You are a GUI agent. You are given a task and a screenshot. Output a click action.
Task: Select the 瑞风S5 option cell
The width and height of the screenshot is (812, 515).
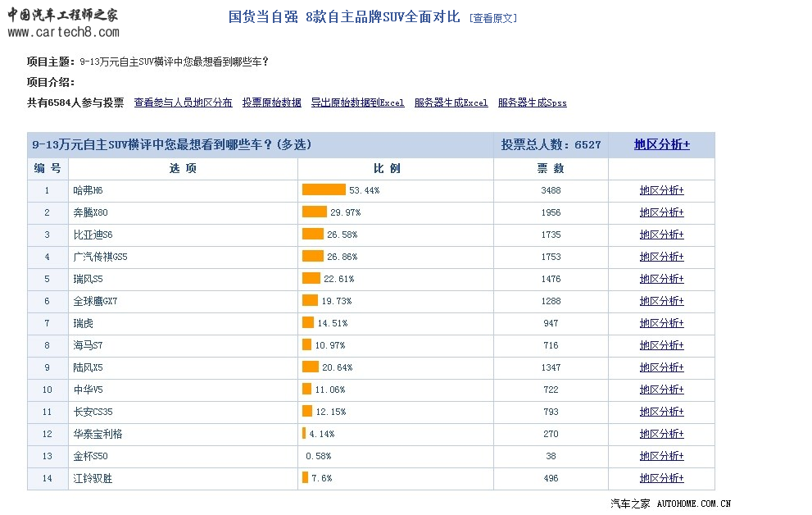click(183, 279)
